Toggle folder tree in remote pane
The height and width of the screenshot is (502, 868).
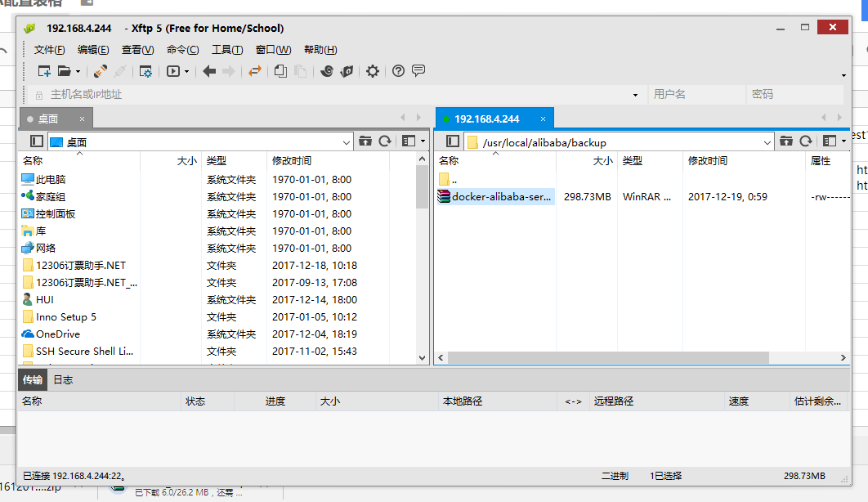point(452,141)
